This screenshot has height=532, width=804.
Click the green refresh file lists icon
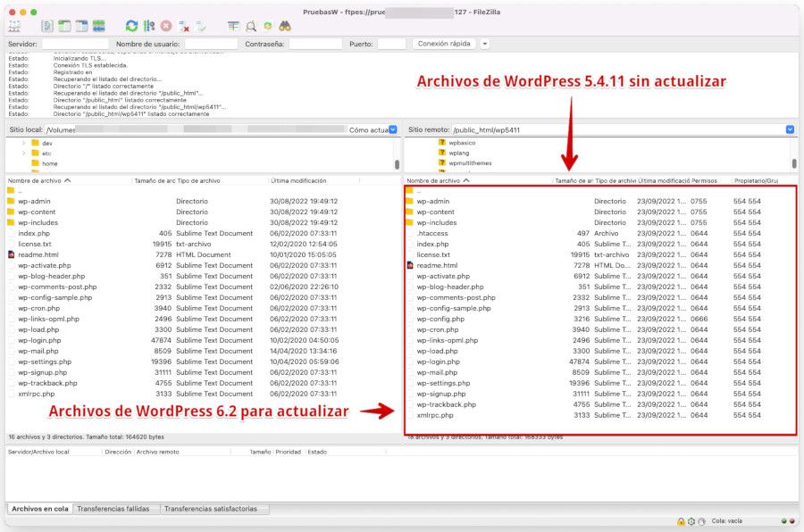coord(132,26)
